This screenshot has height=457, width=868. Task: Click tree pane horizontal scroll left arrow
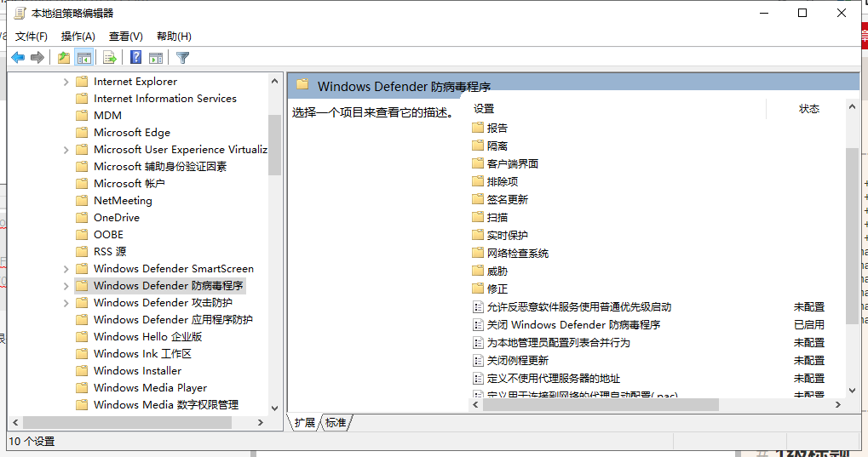pyautogui.click(x=15, y=422)
